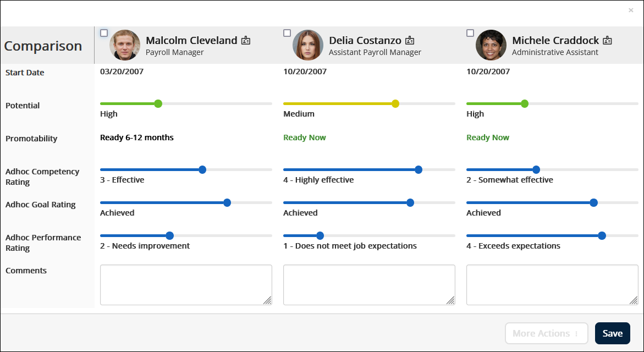Click the "Medium" potential label
The width and height of the screenshot is (644, 352).
coord(299,114)
